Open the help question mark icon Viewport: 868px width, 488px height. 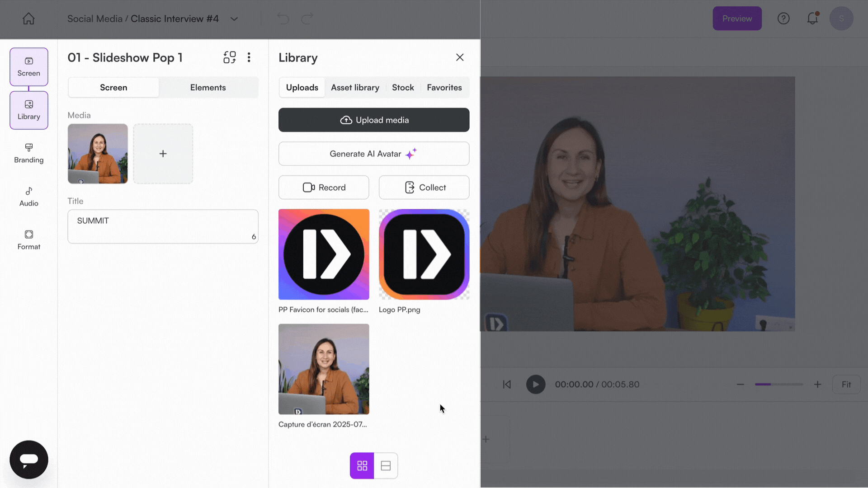(783, 19)
